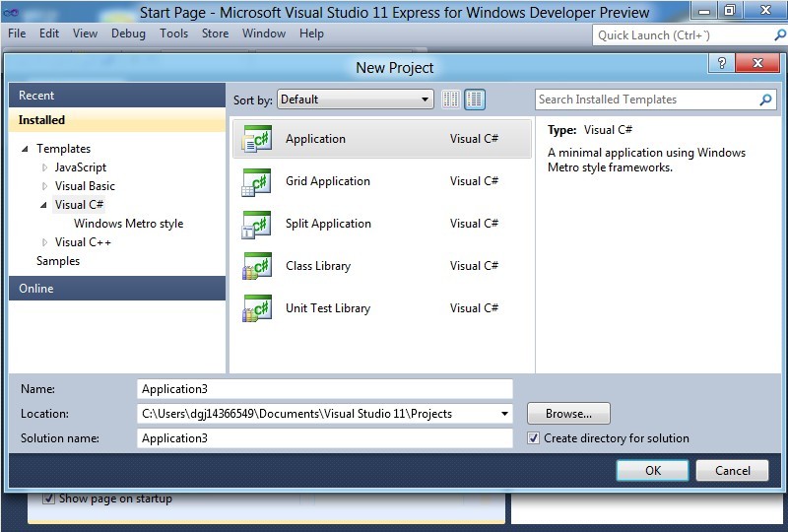Open the Location path dropdown arrow
Image resolution: width=788 pixels, height=532 pixels.
tap(504, 414)
